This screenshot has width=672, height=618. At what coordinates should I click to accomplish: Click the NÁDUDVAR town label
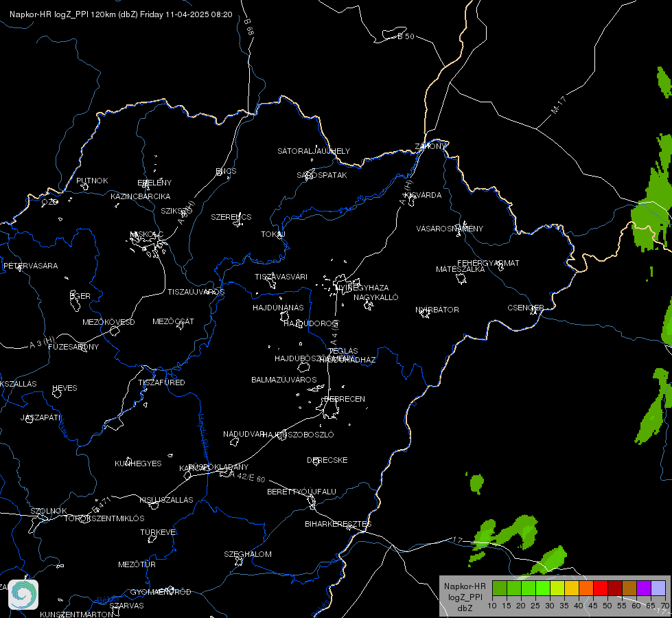pos(244,434)
